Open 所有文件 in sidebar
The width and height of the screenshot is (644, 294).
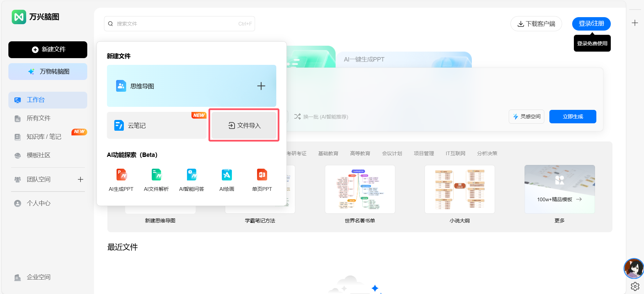39,118
